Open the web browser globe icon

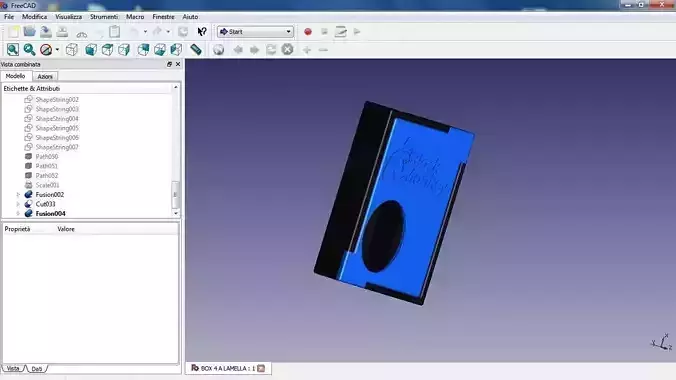(219, 50)
